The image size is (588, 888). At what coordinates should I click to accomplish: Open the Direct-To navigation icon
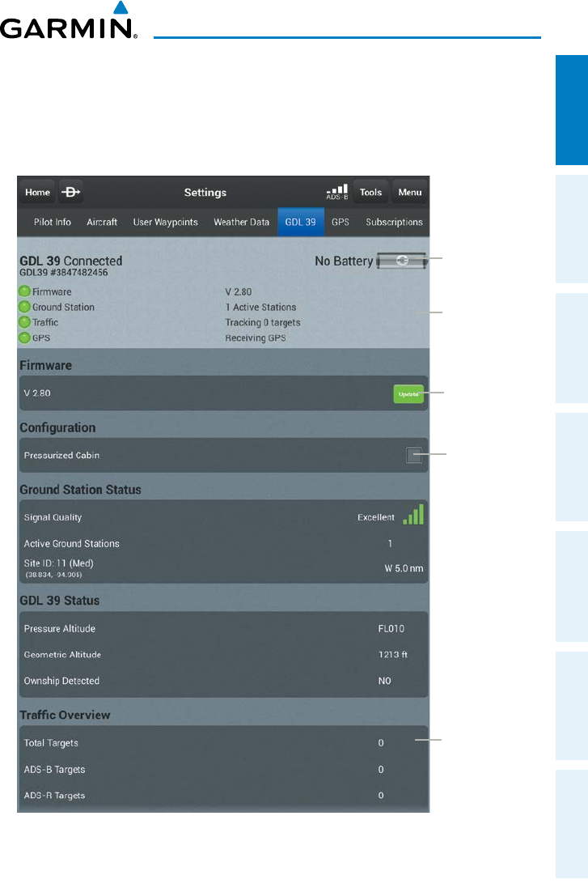pyautogui.click(x=71, y=193)
